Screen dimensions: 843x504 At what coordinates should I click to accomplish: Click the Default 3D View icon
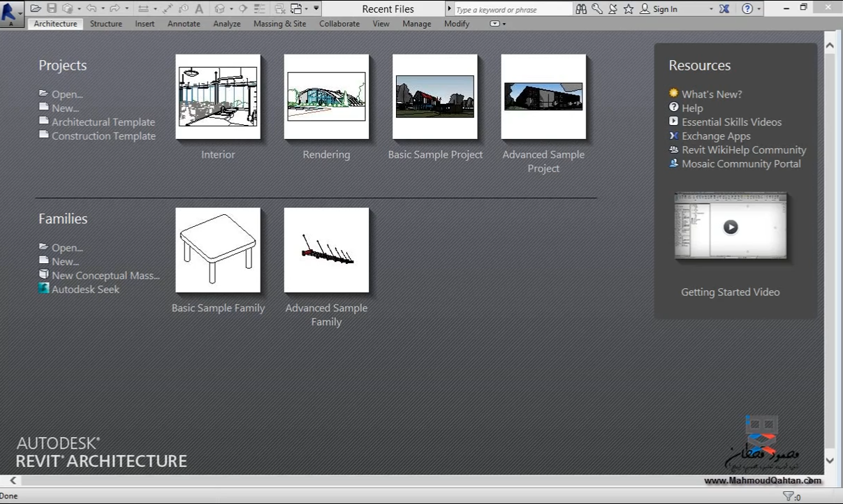pyautogui.click(x=219, y=8)
